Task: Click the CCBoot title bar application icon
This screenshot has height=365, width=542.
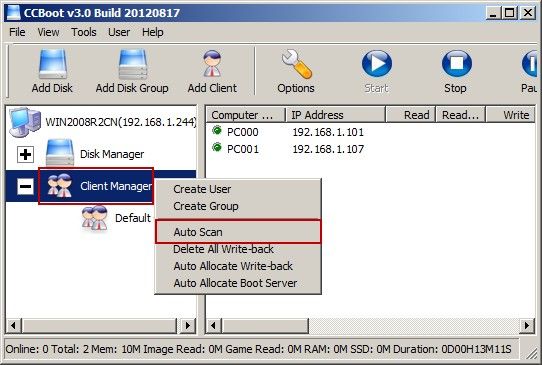Action: [13, 13]
